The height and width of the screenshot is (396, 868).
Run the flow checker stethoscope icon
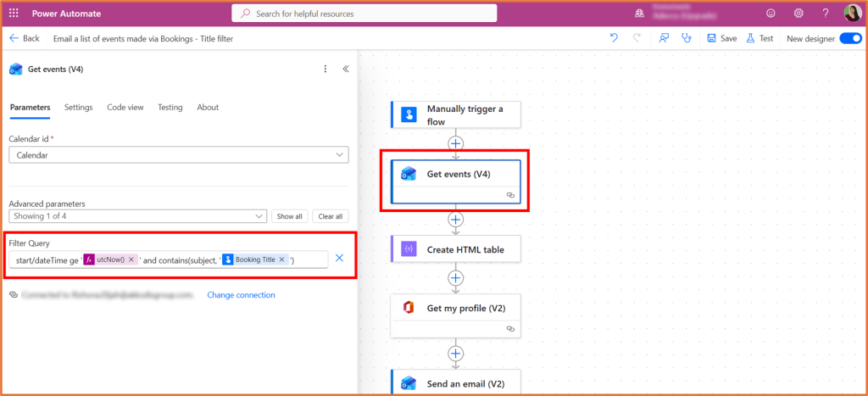(687, 38)
